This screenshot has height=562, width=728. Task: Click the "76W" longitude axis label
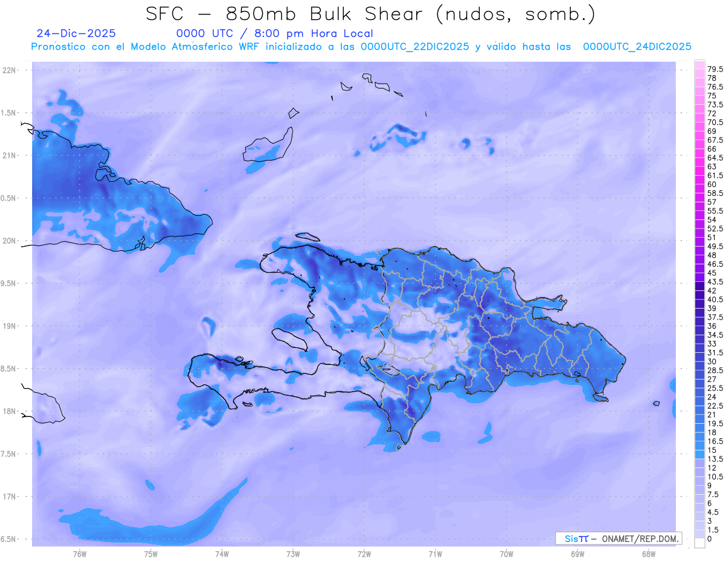[79, 554]
